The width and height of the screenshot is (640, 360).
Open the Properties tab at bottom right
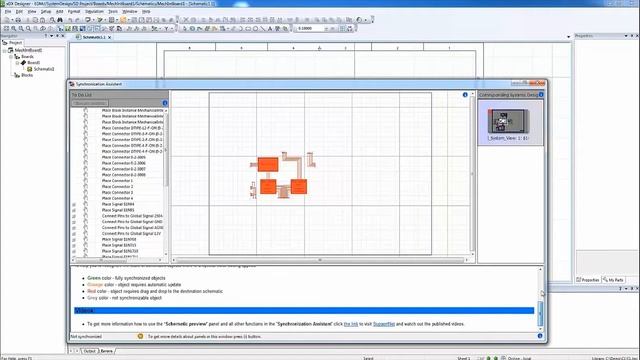coord(588,280)
